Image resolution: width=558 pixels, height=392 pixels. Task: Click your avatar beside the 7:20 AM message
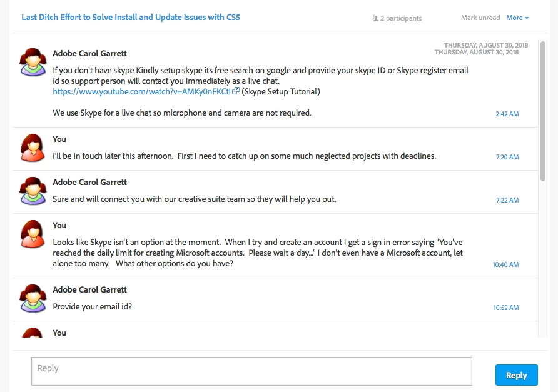(33, 148)
